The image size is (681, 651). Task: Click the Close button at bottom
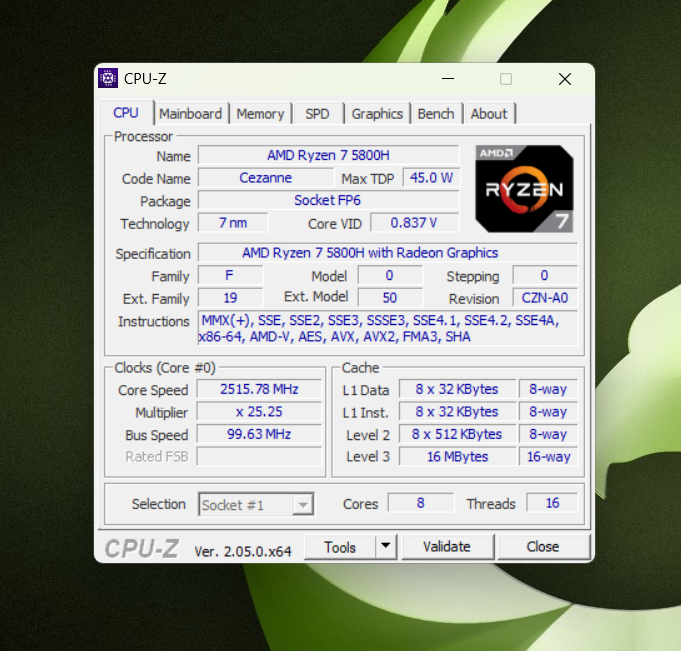(x=543, y=547)
